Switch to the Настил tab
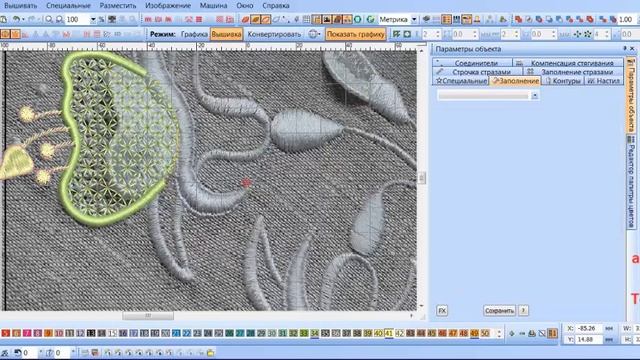Image resolution: width=640 pixels, height=360 pixels. [604, 81]
